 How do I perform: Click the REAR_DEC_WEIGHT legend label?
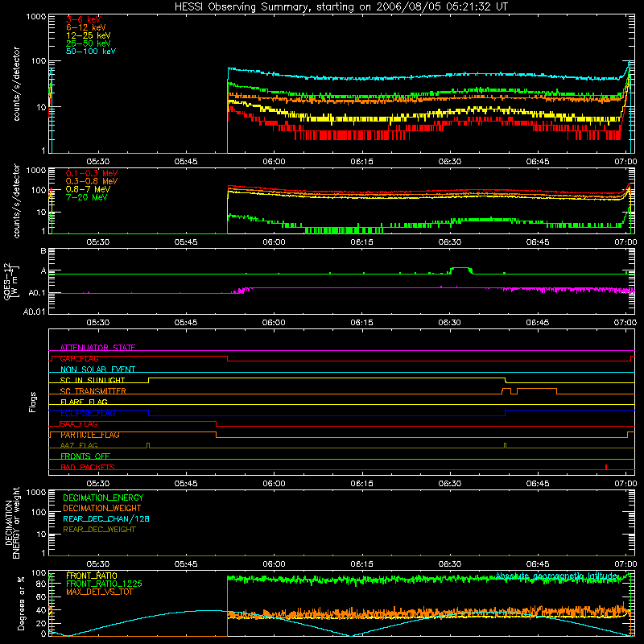coord(99,530)
